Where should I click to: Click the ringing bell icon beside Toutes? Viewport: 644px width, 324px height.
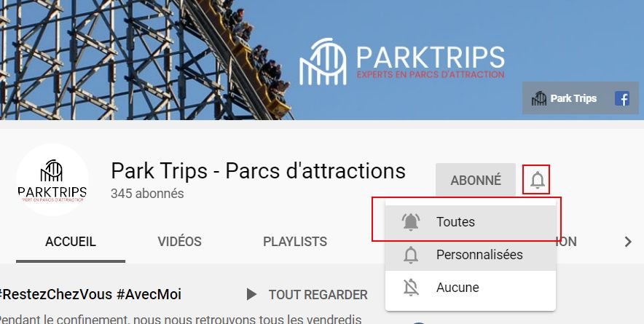(411, 222)
